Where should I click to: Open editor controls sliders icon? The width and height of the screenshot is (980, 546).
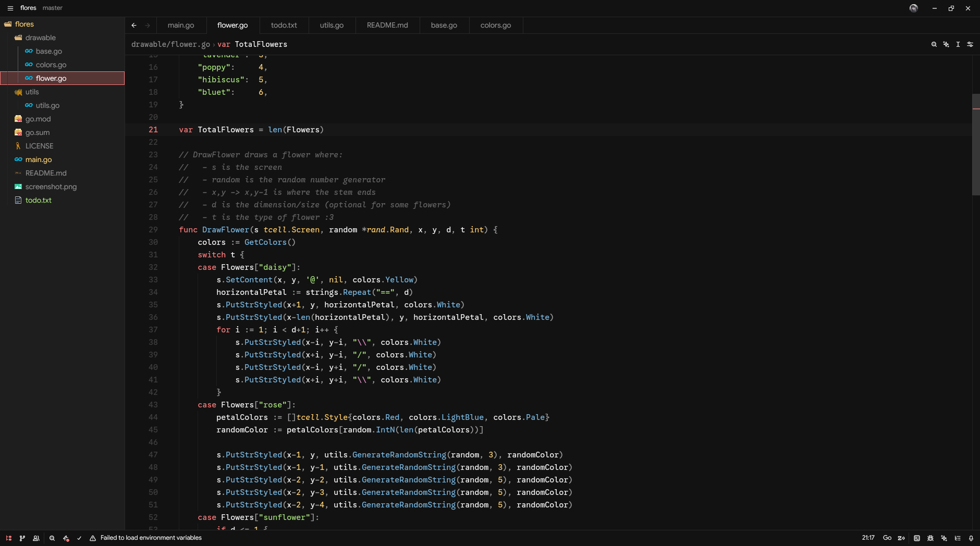[x=970, y=44]
